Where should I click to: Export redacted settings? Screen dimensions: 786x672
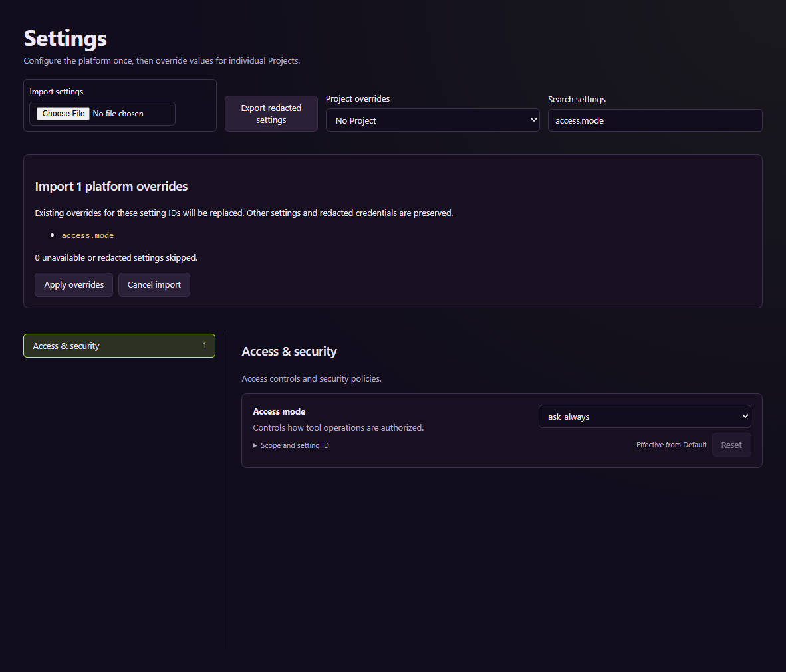pyautogui.click(x=271, y=114)
